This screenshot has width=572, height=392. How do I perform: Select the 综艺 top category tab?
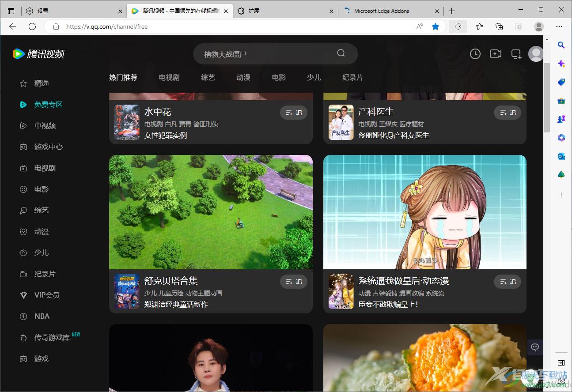point(208,77)
